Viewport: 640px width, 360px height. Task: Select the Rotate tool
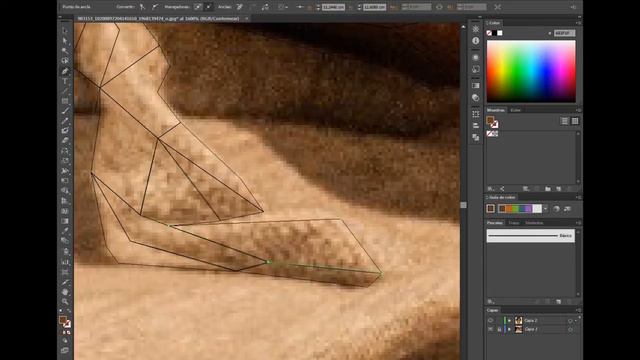click(65, 151)
